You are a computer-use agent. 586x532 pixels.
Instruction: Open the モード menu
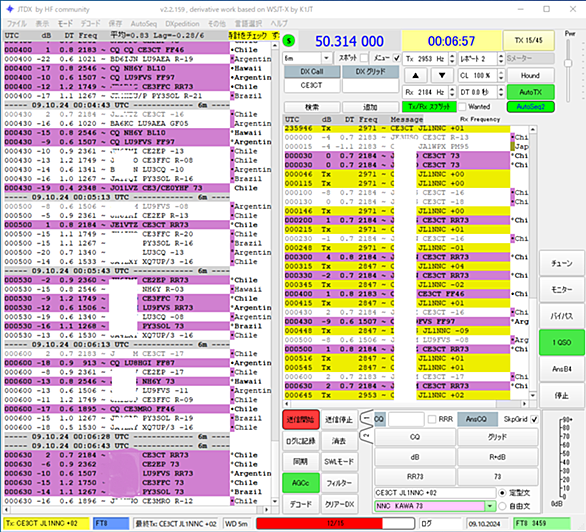pyautogui.click(x=65, y=24)
